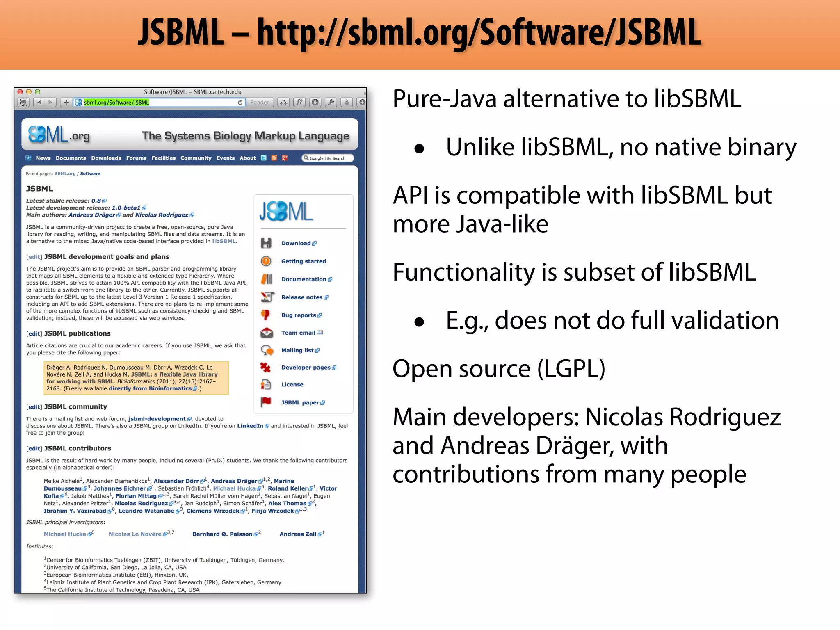
Task: Click the books Documentation icon
Action: (x=266, y=279)
